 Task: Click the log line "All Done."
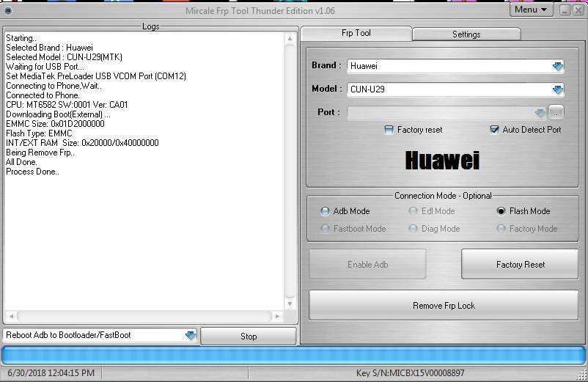pos(21,162)
